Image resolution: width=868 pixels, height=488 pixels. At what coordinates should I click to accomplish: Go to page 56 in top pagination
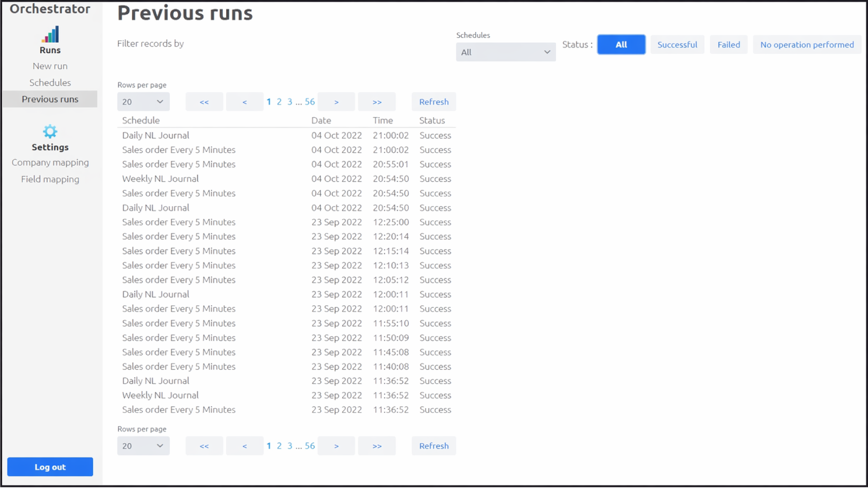(310, 102)
